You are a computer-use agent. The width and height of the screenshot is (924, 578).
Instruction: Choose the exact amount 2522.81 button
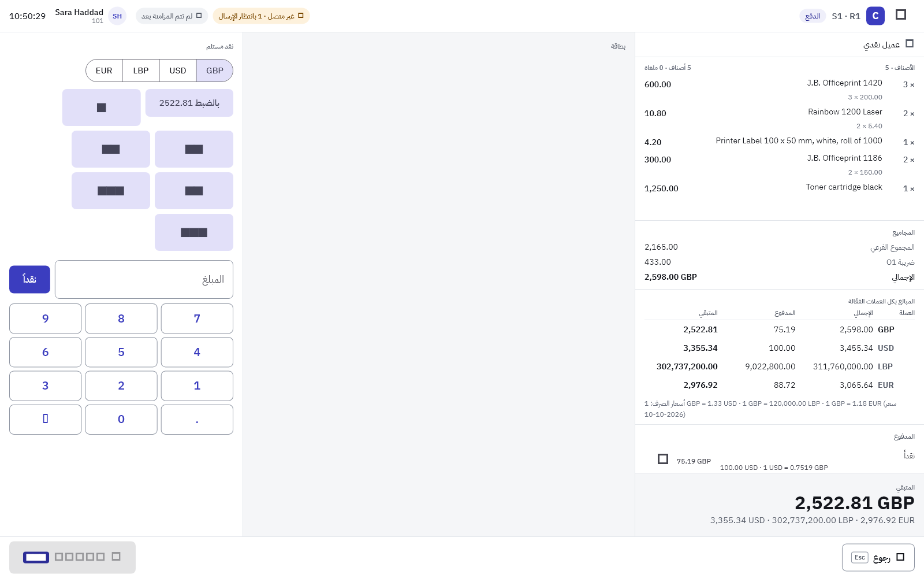click(189, 103)
